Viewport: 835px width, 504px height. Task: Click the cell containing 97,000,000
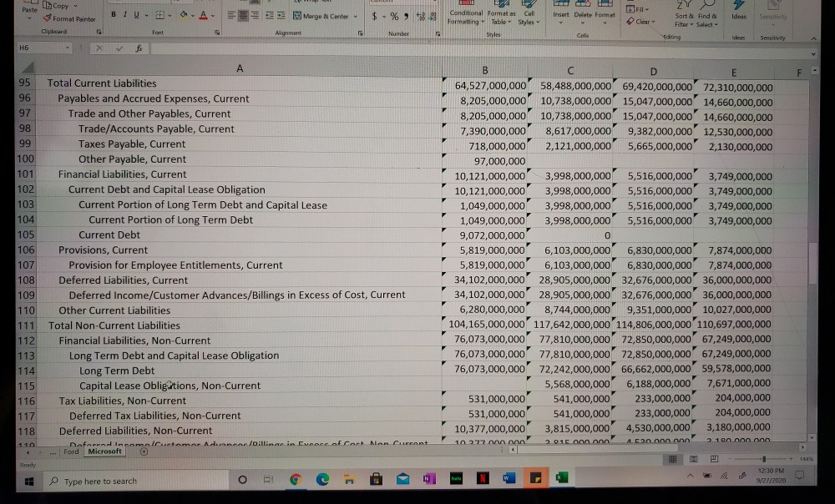[x=484, y=161]
